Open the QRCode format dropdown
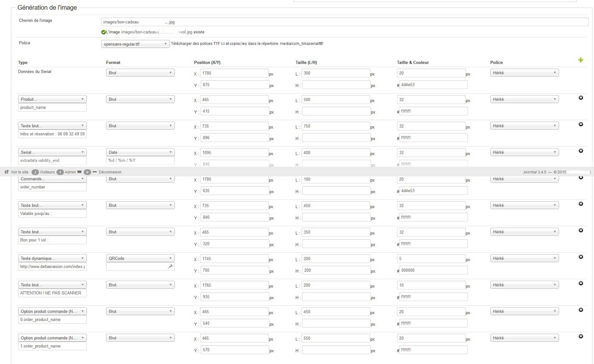Screen dimensions: 594x364 click(140, 258)
